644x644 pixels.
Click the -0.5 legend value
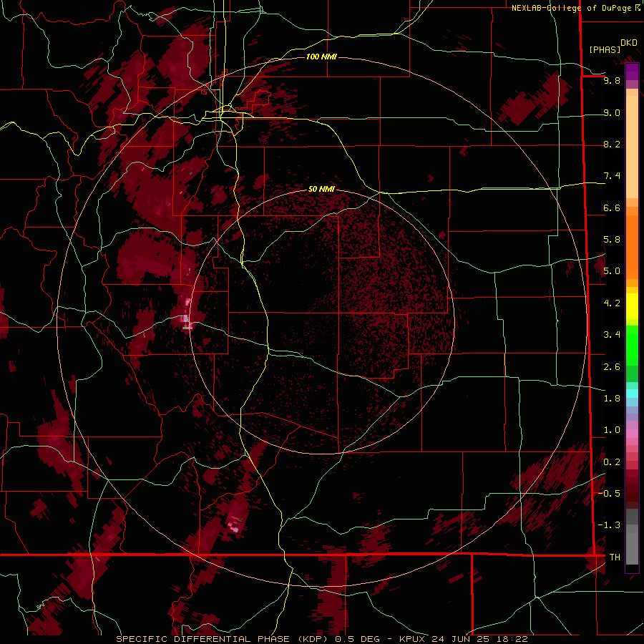pyautogui.click(x=610, y=493)
